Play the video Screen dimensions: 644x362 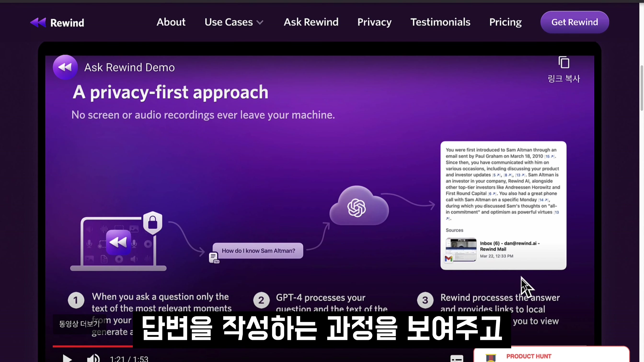(67, 359)
